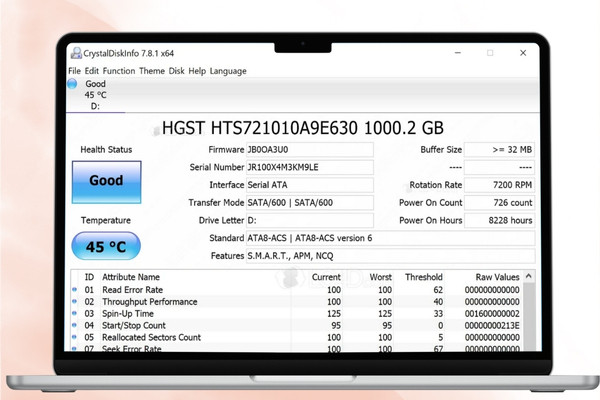This screenshot has width=600, height=400.
Task: Select the Start/Stop Count row
Action: point(297,325)
